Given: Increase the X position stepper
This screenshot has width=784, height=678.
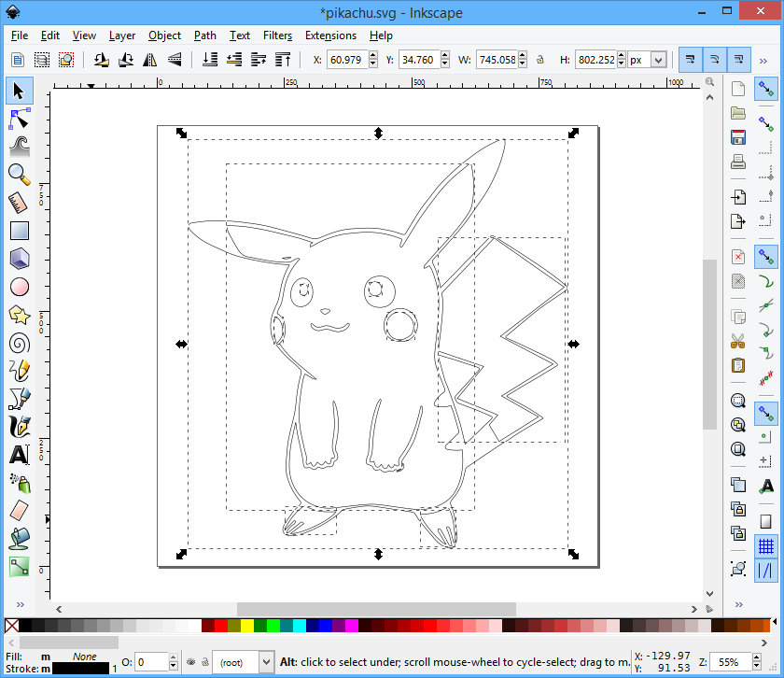Looking at the screenshot, I should (373, 55).
